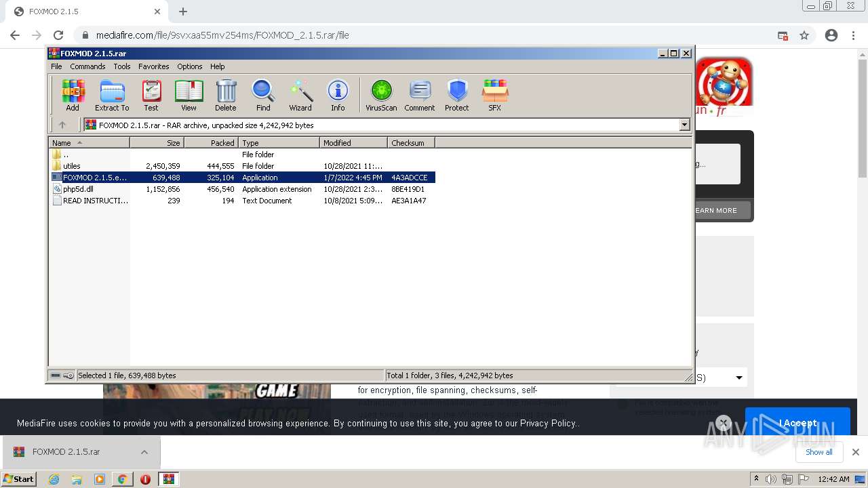Screen dimensions: 868x488
Task: Open the archive path dropdown
Action: click(x=684, y=125)
